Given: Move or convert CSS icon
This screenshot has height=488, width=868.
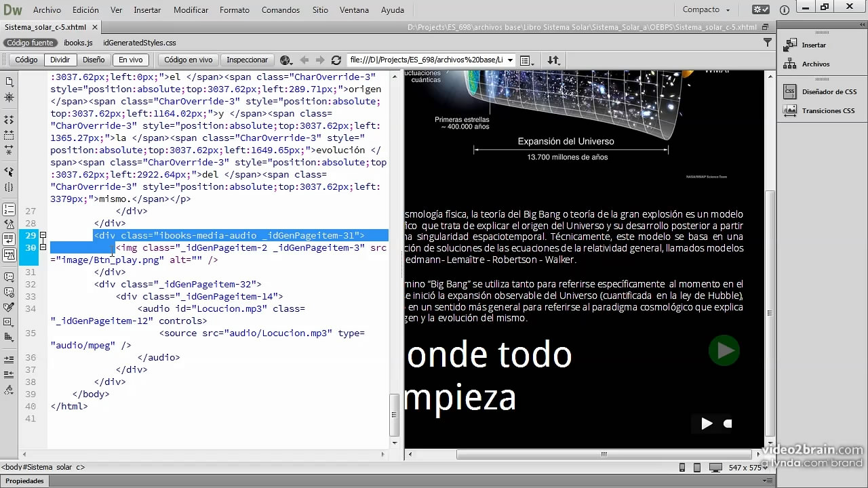Looking at the screenshot, I should tap(9, 337).
